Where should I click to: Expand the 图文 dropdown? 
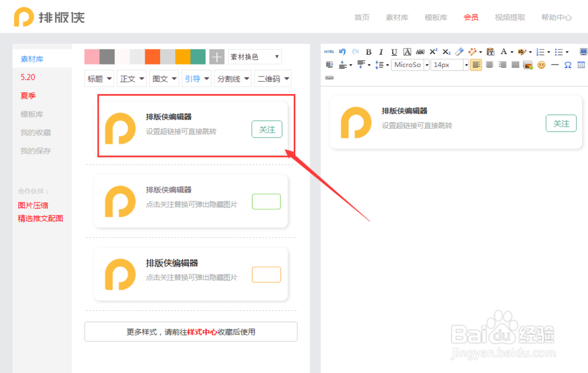pyautogui.click(x=164, y=79)
